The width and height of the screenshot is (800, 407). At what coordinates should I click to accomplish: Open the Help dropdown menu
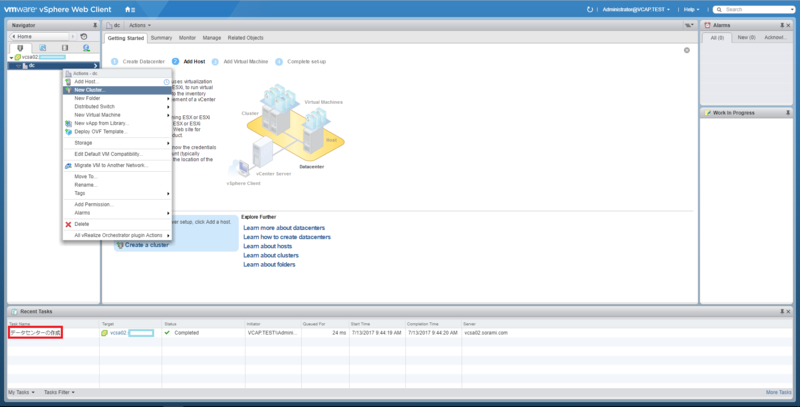coord(691,9)
